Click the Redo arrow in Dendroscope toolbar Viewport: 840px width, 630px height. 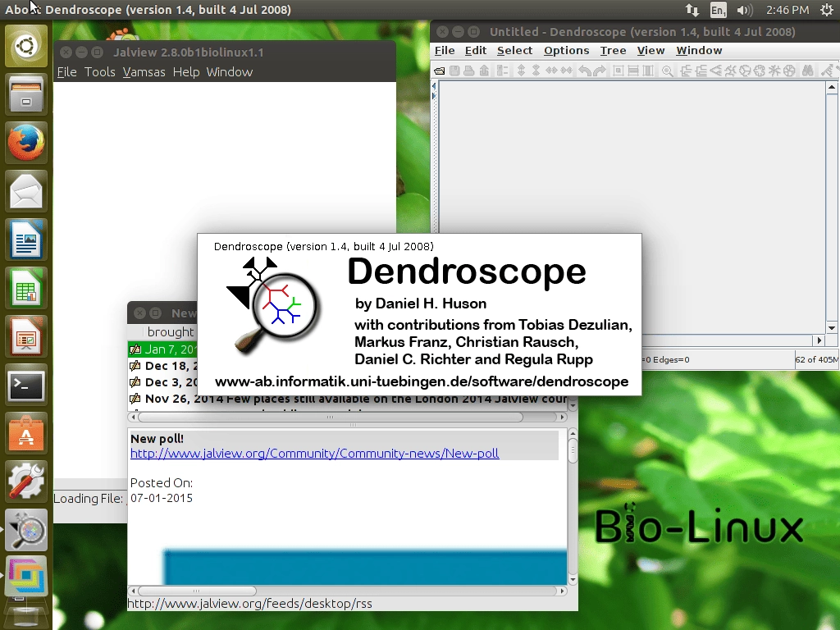coord(599,71)
